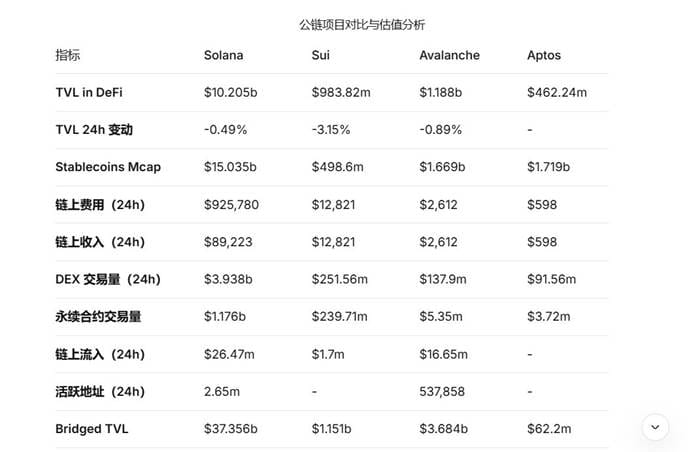This screenshot has height=452, width=692.
Task: Click the 指标 column header
Action: [68, 55]
